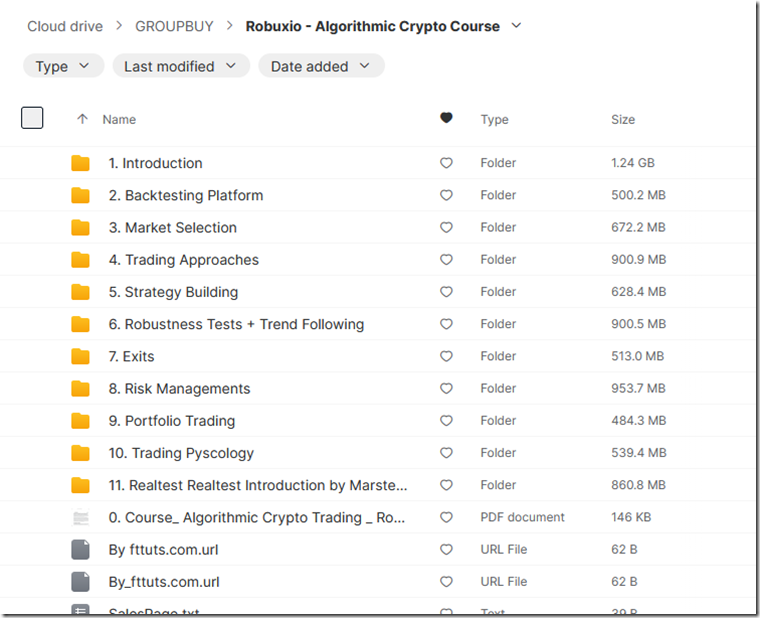Open 5. Strategy Building folder name
Image resolution: width=760 pixels, height=618 pixels.
pyautogui.click(x=173, y=292)
